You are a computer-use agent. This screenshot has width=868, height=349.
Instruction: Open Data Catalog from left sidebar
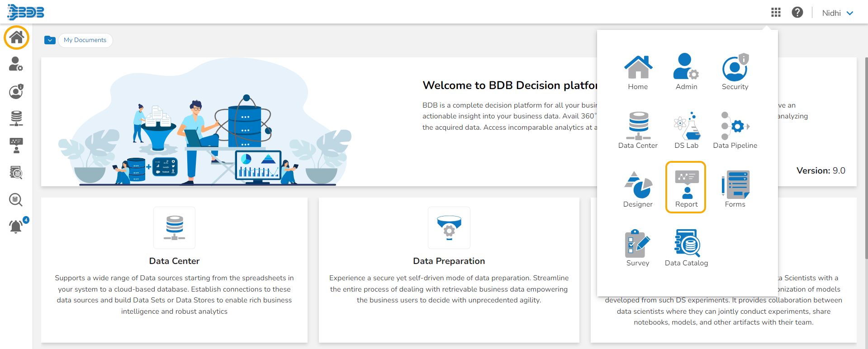[x=16, y=172]
